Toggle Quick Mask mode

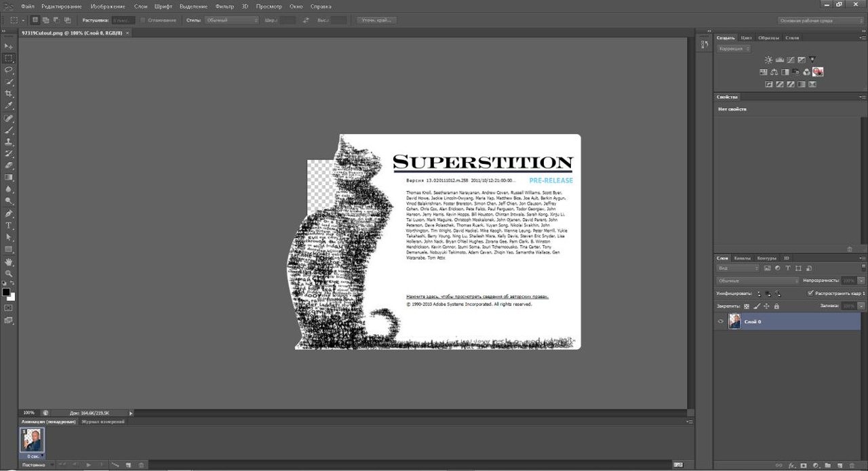[9, 308]
